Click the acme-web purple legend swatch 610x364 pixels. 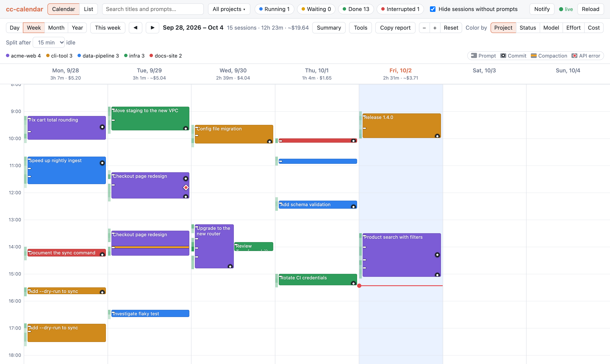(8, 56)
